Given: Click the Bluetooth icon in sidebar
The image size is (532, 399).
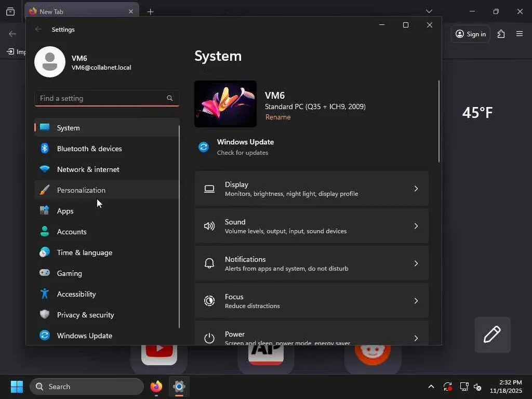Looking at the screenshot, I should (x=45, y=148).
